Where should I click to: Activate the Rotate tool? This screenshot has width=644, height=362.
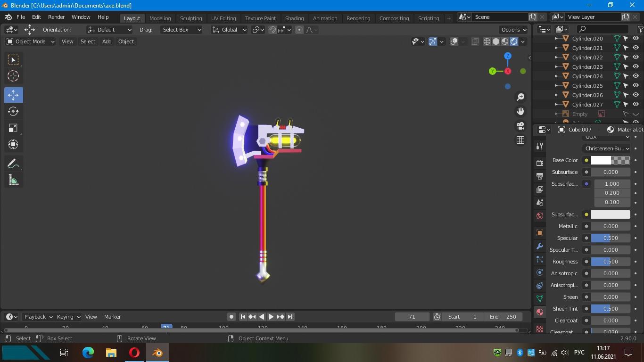pos(13,111)
